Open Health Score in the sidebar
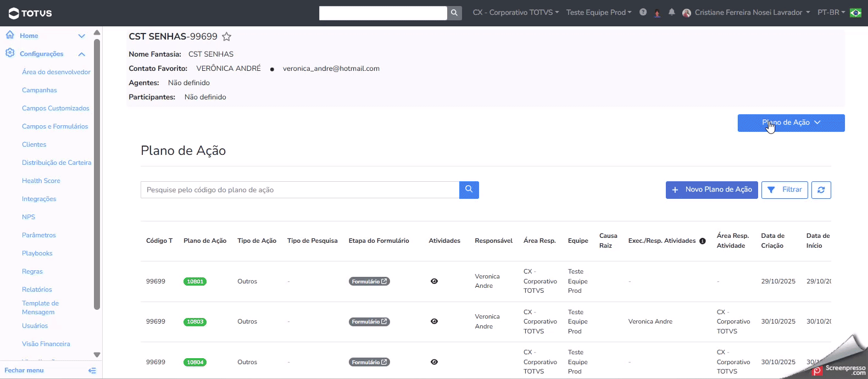 click(41, 181)
